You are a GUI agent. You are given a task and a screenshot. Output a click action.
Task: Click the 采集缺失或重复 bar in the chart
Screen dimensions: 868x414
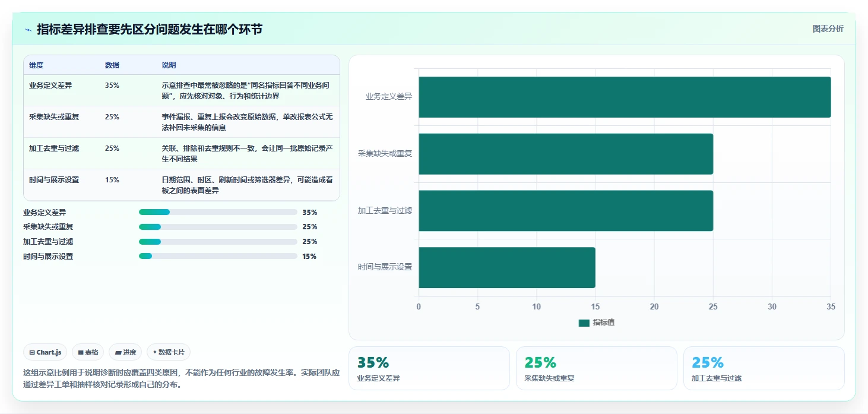566,154
